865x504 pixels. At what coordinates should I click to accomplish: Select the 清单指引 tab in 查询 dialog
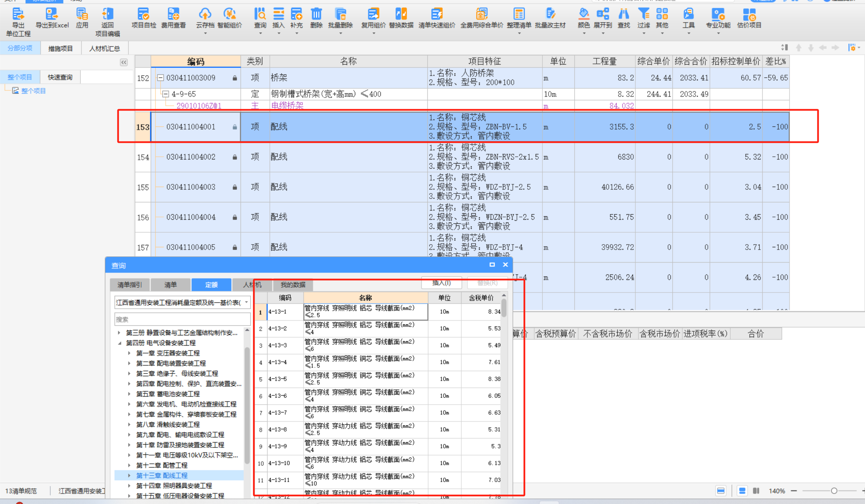pos(129,284)
